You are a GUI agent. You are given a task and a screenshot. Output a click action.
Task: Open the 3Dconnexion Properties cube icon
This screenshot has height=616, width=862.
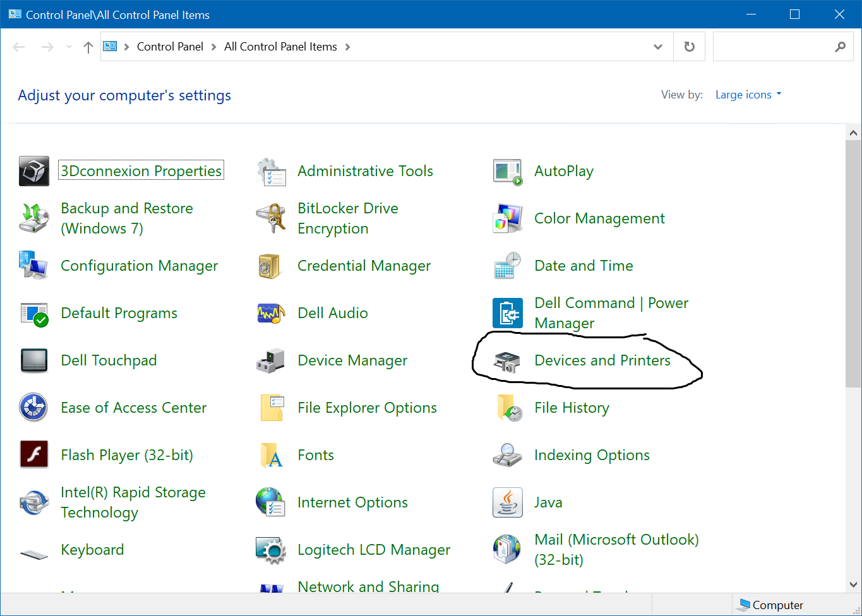point(34,171)
